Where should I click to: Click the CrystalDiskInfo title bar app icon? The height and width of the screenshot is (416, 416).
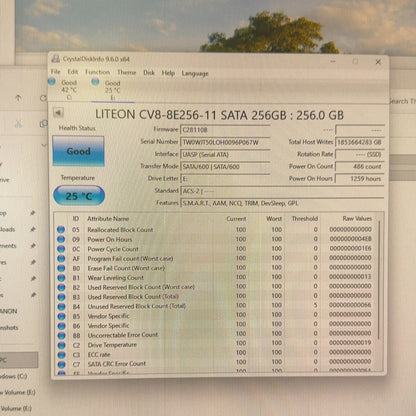pos(55,59)
